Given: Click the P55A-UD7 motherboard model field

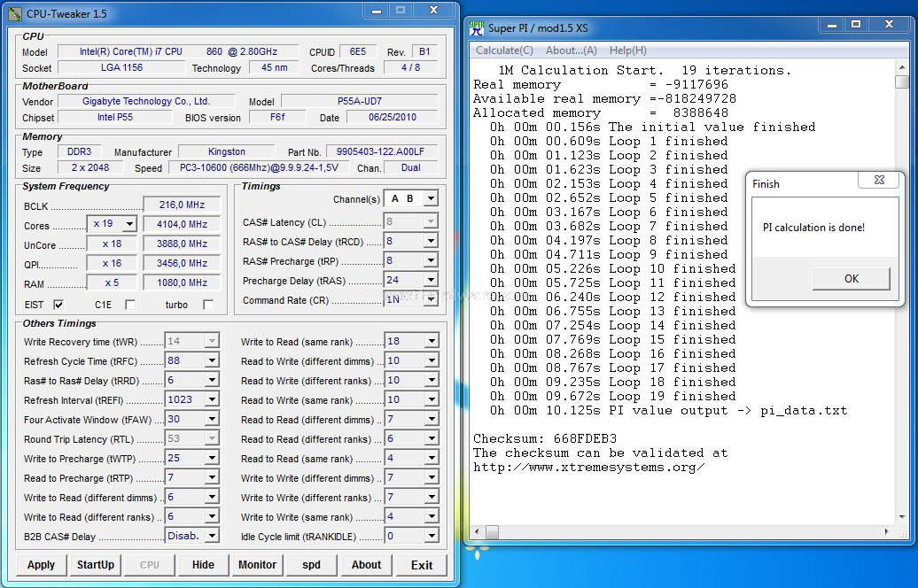Looking at the screenshot, I should click(x=360, y=101).
